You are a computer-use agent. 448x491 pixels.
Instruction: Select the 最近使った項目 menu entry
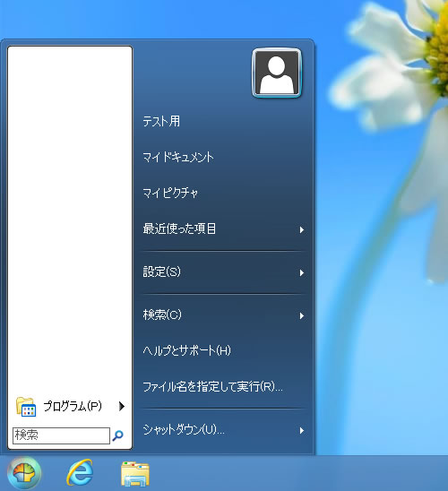point(223,228)
